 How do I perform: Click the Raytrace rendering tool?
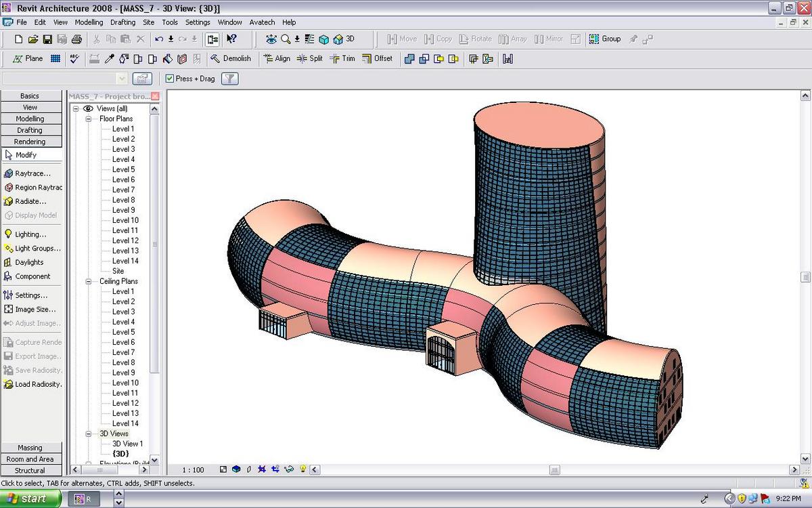click(32, 173)
